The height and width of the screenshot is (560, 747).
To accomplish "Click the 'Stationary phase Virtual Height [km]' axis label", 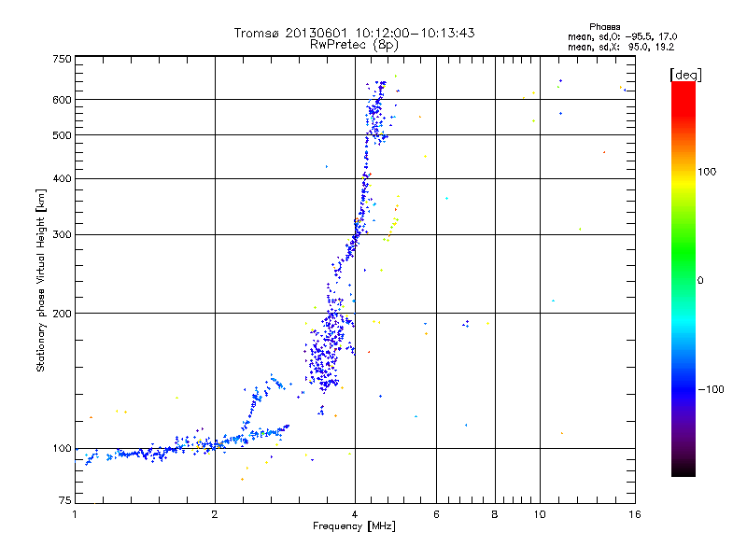I will tap(41, 280).
